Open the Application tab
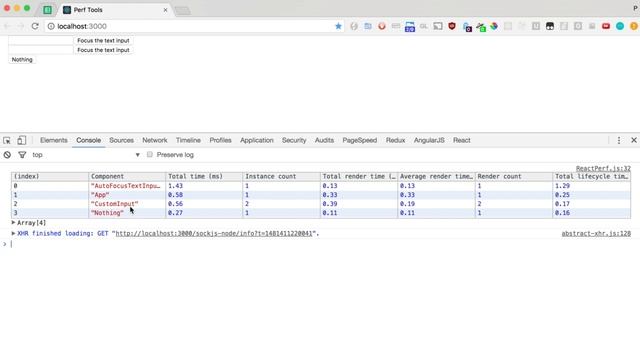640x360 pixels. (x=257, y=140)
